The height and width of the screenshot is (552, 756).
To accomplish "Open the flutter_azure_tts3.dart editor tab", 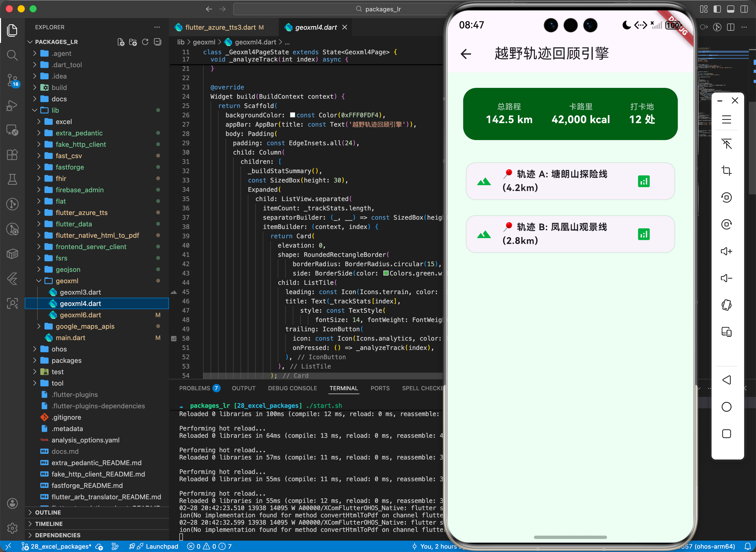I will click(220, 27).
